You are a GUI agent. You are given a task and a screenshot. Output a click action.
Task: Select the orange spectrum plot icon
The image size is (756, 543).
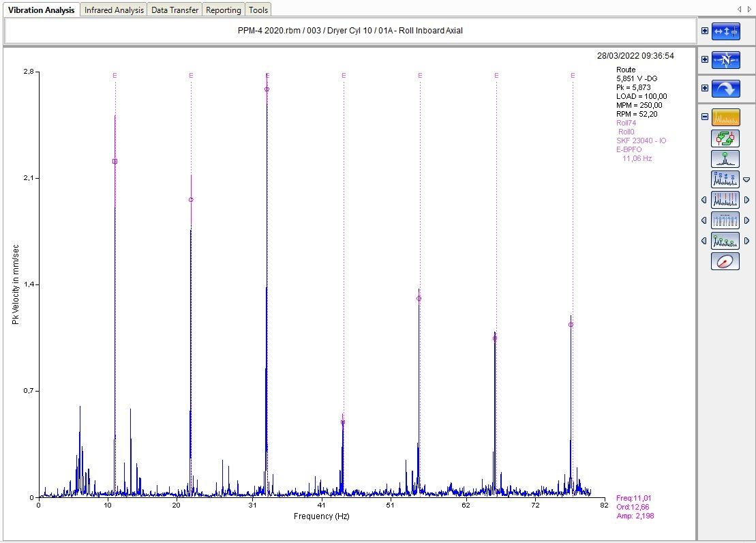click(725, 117)
